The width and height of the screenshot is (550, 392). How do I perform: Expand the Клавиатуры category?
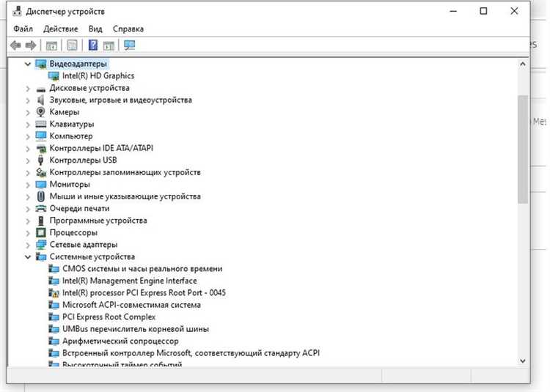[28, 125]
